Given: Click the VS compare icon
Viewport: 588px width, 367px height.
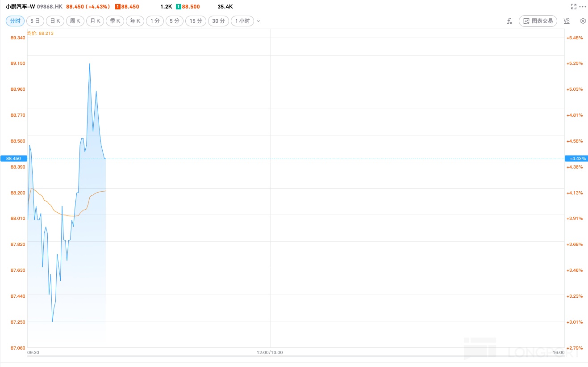Looking at the screenshot, I should (x=567, y=21).
